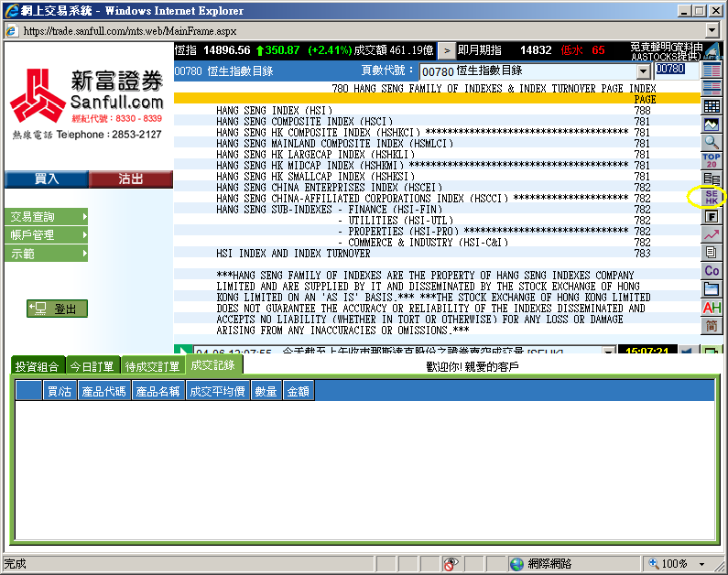Click the COMMERCE & INDUSTRY (HSI-C&I) row
The image size is (728, 575).
point(437,243)
